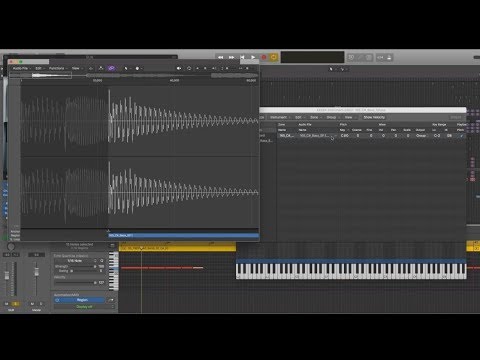Open the Display off automation dropdown
The height and width of the screenshot is (360, 480).
84,307
